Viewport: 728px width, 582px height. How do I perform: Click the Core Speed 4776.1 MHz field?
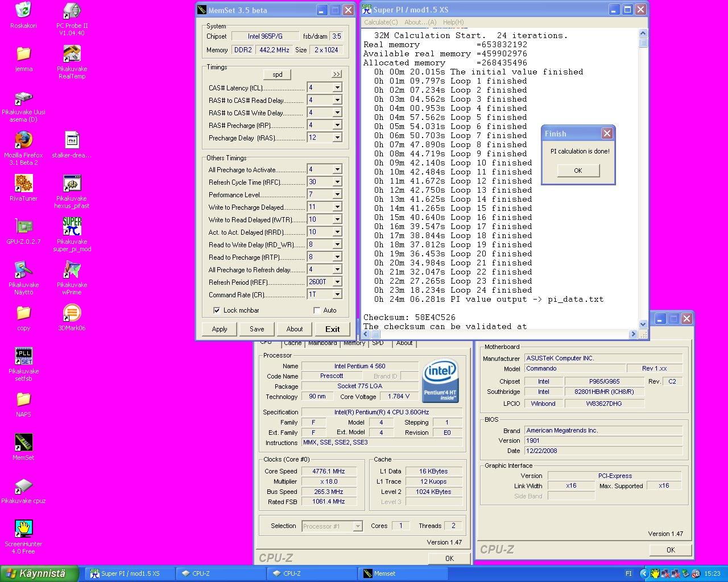(329, 471)
